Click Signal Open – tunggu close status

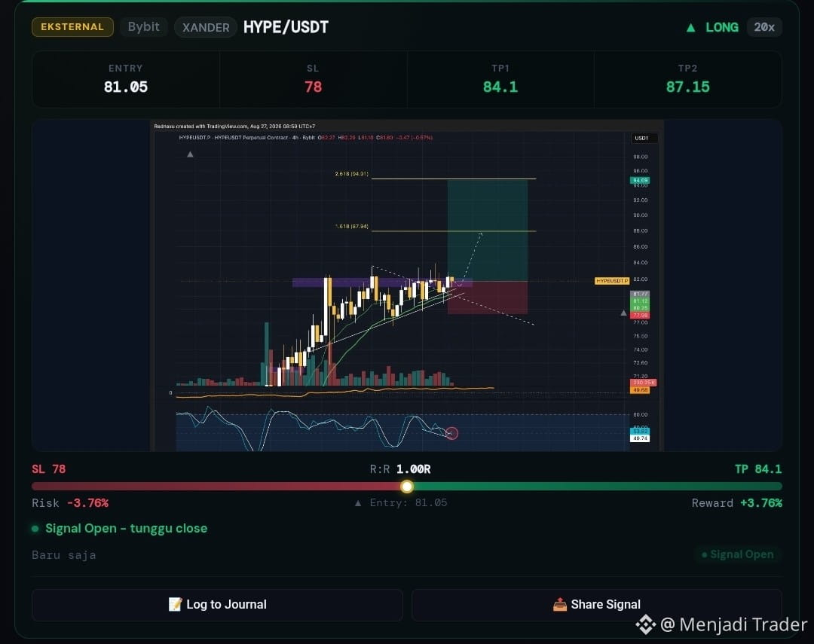tap(126, 528)
